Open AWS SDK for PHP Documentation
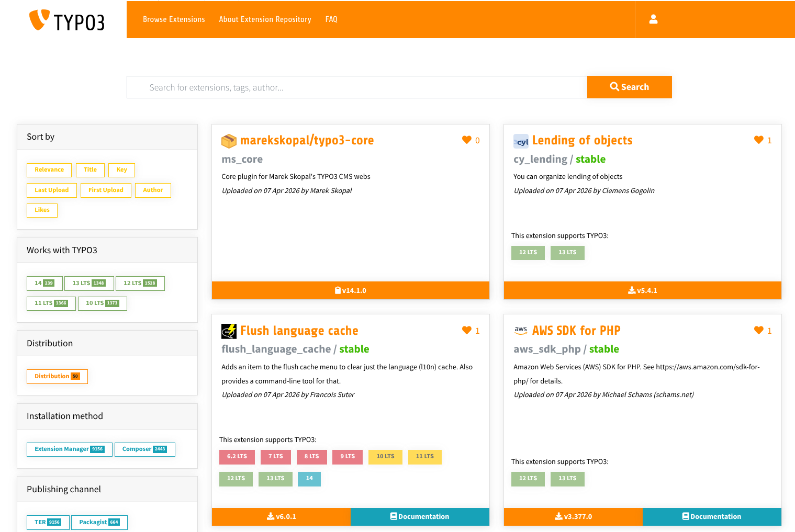The width and height of the screenshot is (795, 532). click(712, 517)
